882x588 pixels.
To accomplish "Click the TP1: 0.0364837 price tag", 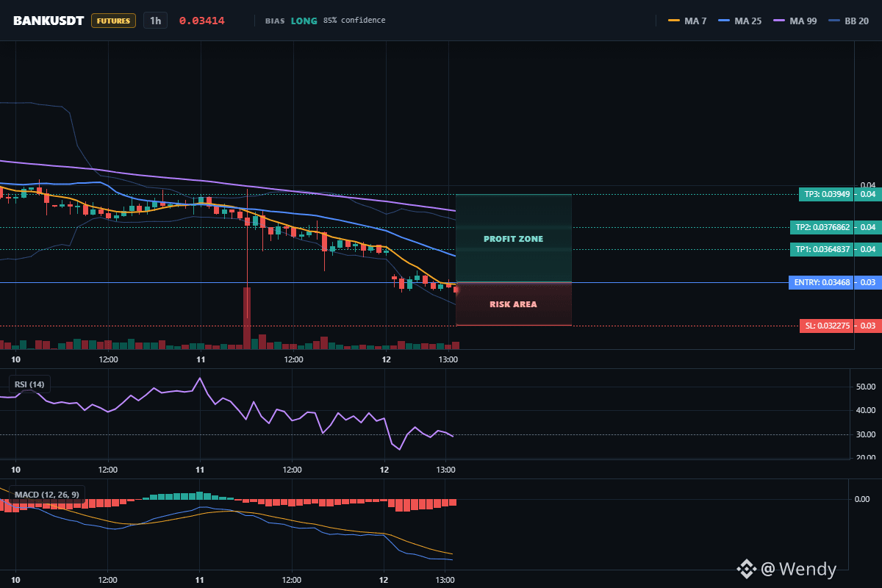I will (821, 249).
